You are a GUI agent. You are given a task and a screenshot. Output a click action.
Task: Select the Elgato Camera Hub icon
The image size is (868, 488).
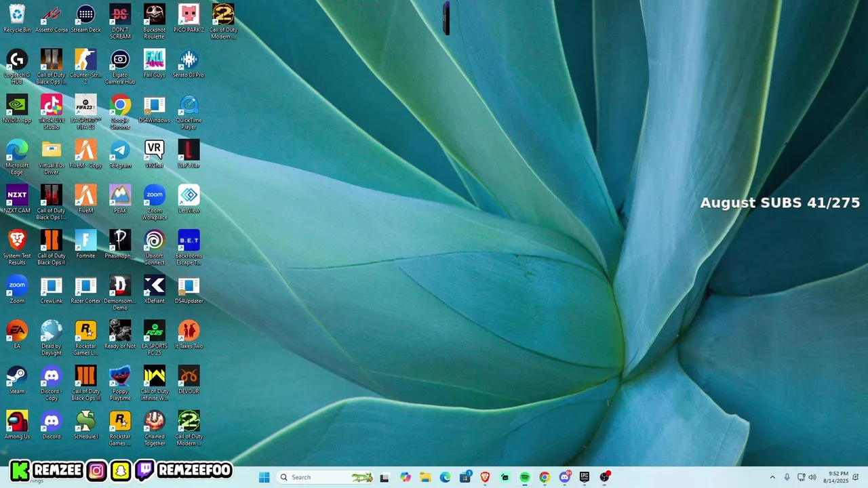[120, 66]
